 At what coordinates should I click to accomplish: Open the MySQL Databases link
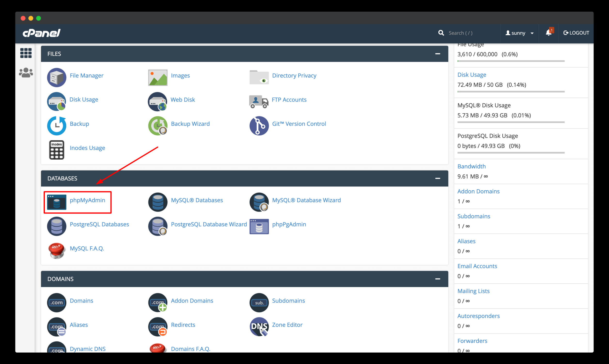click(197, 200)
